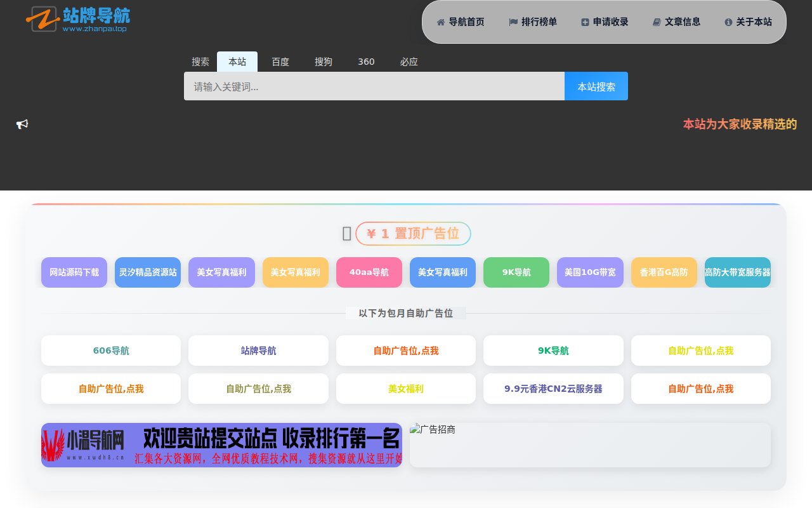812x508 pixels.
Task: Open the pink 40aa导航 tag
Action: [x=369, y=272]
